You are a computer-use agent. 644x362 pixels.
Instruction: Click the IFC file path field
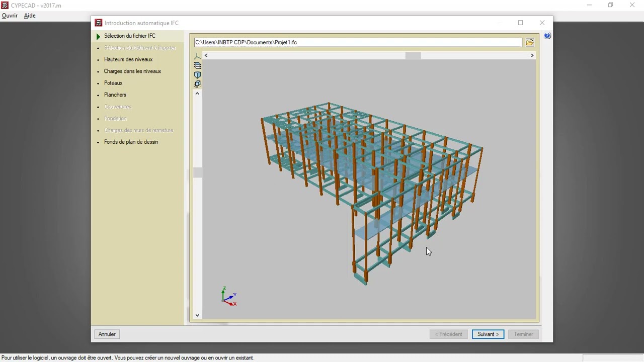click(358, 43)
